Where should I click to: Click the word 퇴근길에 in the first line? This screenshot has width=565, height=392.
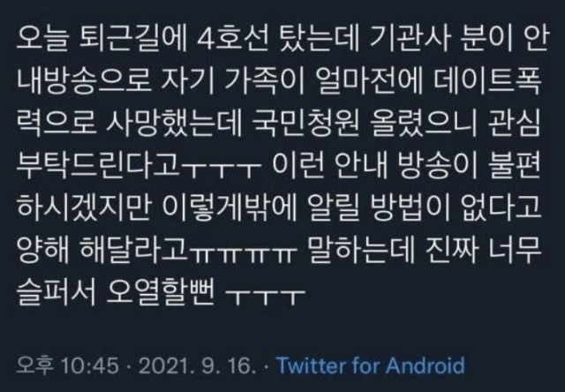coord(133,41)
